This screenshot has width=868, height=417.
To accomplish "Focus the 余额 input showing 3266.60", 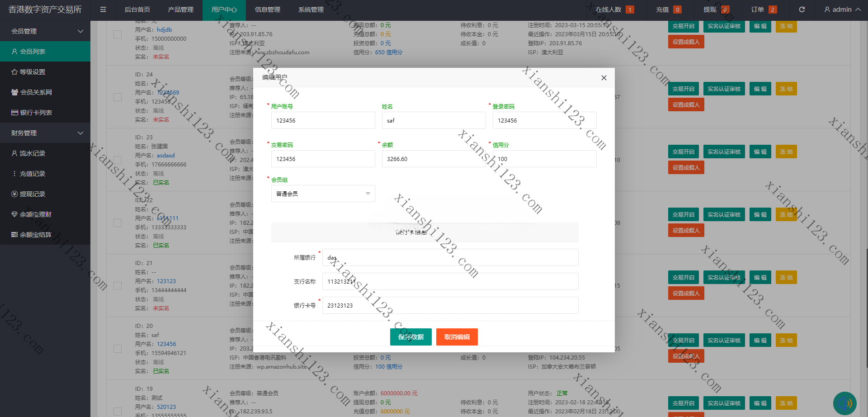I will 434,159.
